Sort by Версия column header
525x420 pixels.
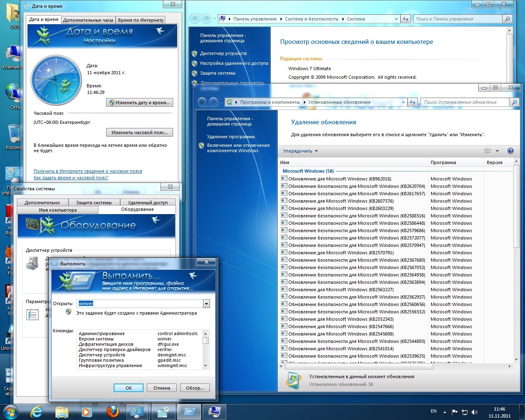tap(498, 162)
